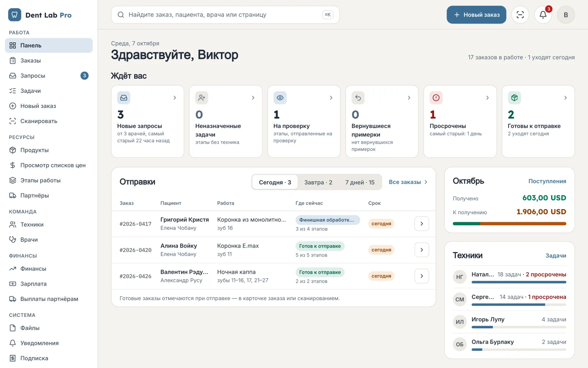Switch to Завтра · 2 tab

click(x=318, y=182)
